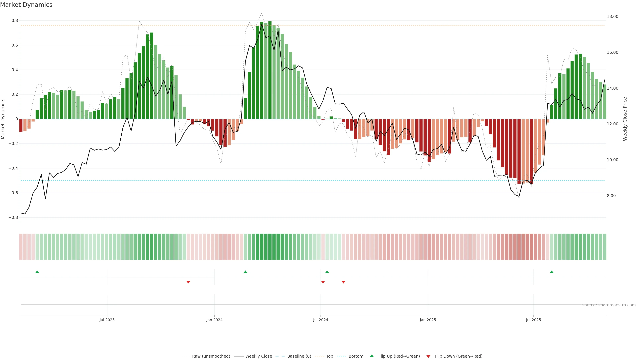
Task: Click the Jul 2025 x-axis label
Action: coord(533,320)
